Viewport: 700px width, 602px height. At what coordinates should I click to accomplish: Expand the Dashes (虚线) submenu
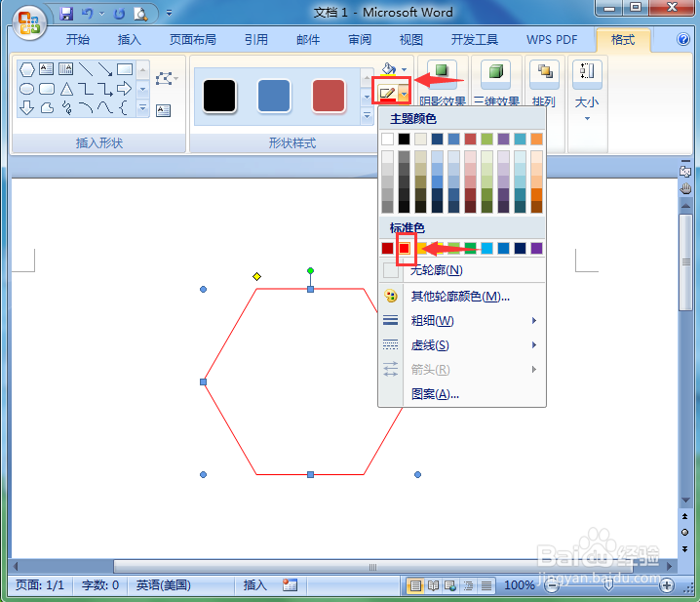(x=462, y=345)
